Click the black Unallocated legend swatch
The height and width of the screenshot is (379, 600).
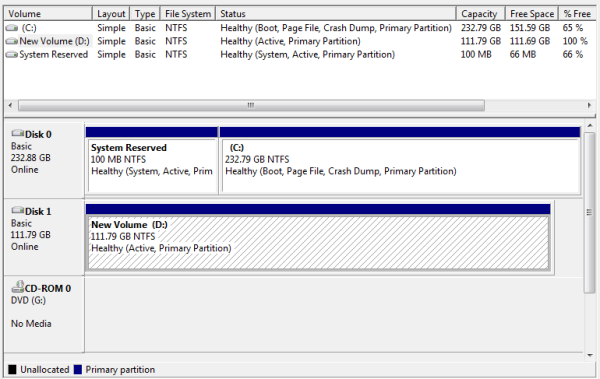(x=12, y=369)
